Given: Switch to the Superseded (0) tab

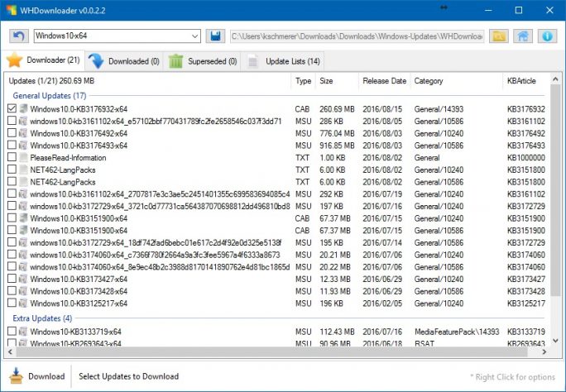Looking at the screenshot, I should pos(202,61).
